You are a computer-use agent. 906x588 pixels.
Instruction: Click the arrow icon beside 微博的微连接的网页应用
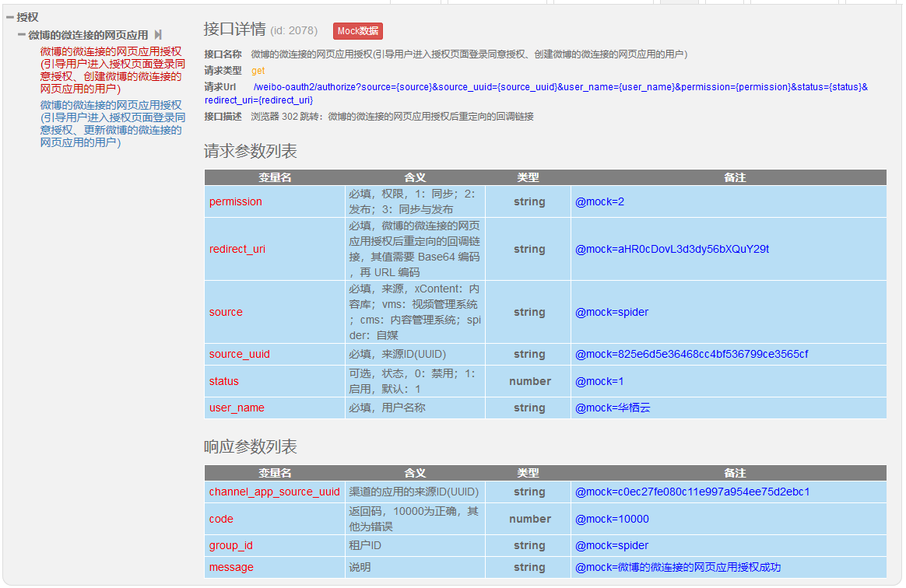click(x=158, y=35)
